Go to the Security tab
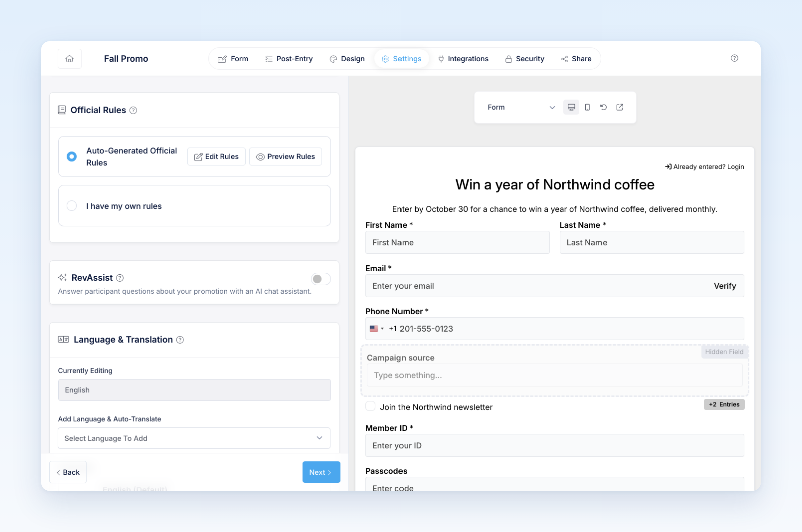Screen dimensions: 802x532 tap(525, 59)
